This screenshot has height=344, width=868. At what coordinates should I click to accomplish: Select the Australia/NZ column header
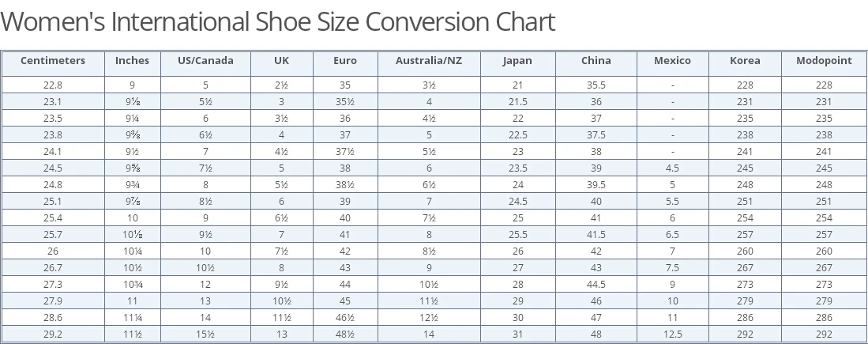pos(429,61)
